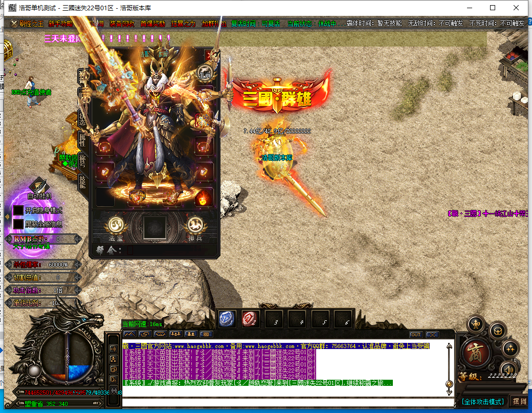532x413 pixels.
Task: Click empty quick slot 6
Action: click(344, 319)
